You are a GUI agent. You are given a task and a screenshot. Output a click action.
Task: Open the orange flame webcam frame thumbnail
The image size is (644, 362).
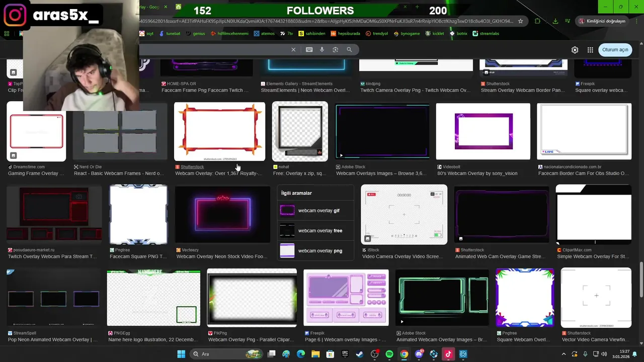tap(219, 131)
